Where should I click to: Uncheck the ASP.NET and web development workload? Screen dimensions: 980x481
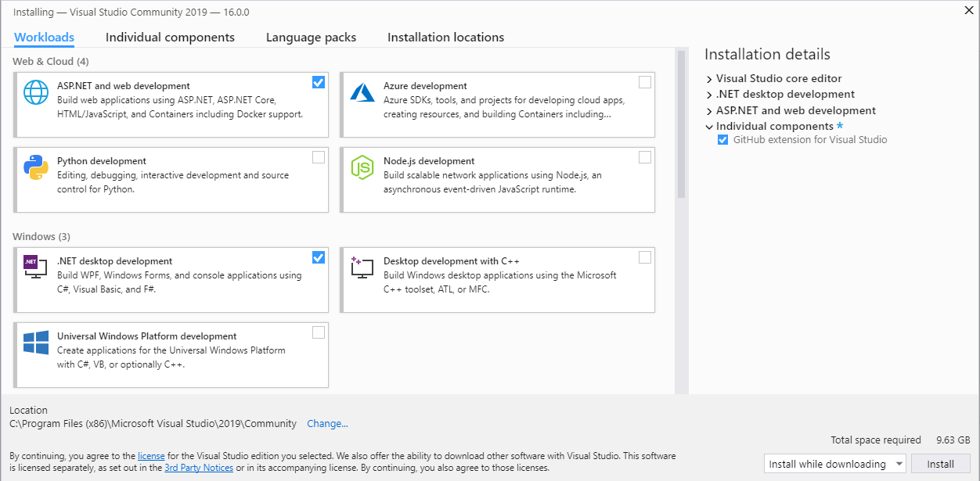319,81
